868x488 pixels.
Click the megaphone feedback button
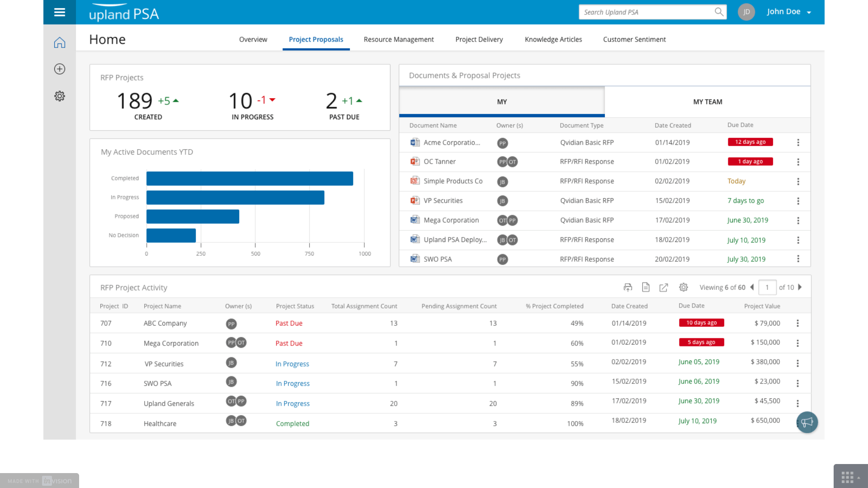[807, 422]
